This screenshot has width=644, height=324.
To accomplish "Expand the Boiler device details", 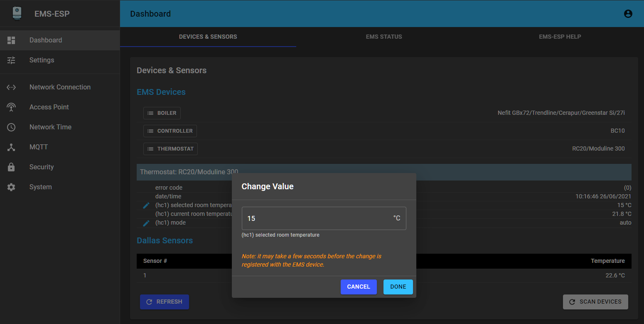I will click(162, 113).
